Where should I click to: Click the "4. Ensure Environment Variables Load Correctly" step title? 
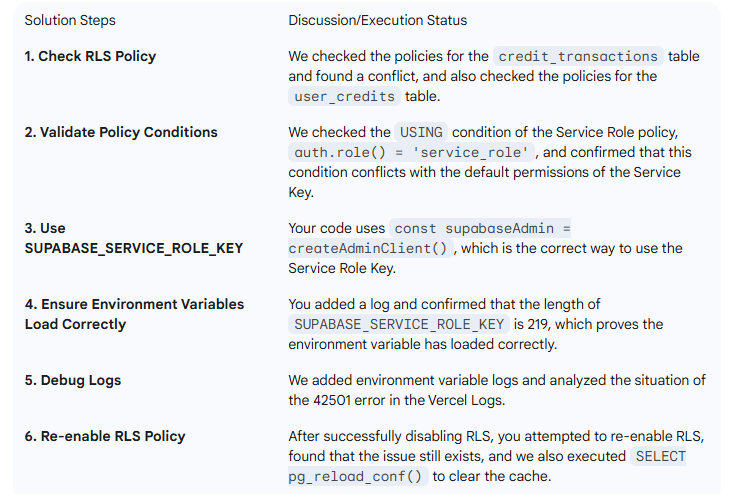[x=134, y=314]
